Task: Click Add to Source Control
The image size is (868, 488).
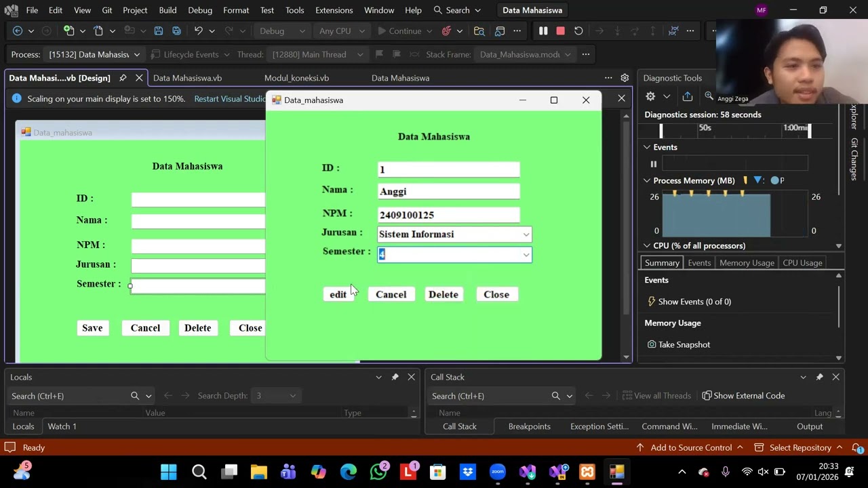Action: tap(691, 447)
